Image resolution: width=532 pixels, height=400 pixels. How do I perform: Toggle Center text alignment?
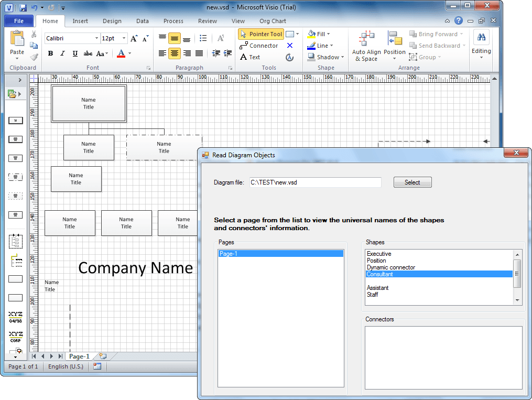pos(175,53)
